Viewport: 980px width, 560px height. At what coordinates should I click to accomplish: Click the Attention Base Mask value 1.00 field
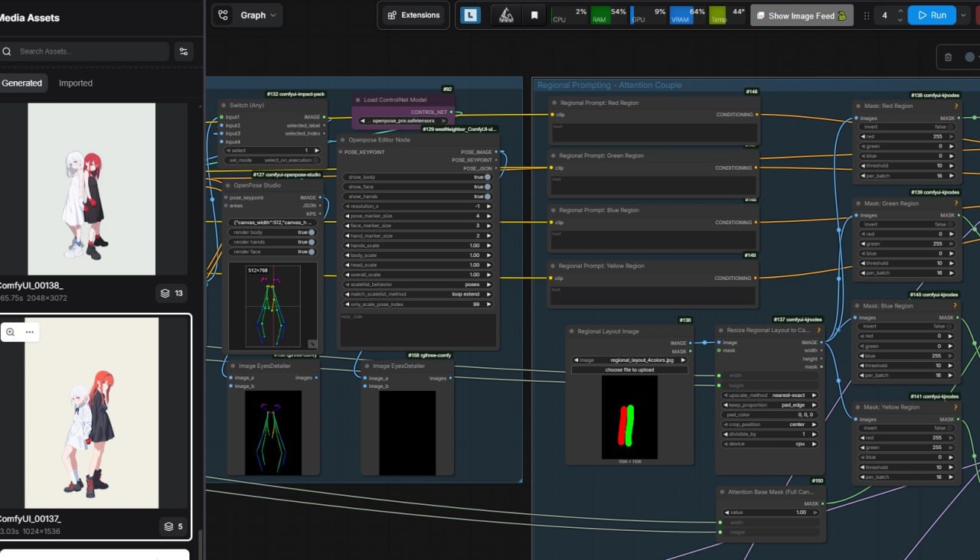click(x=771, y=512)
